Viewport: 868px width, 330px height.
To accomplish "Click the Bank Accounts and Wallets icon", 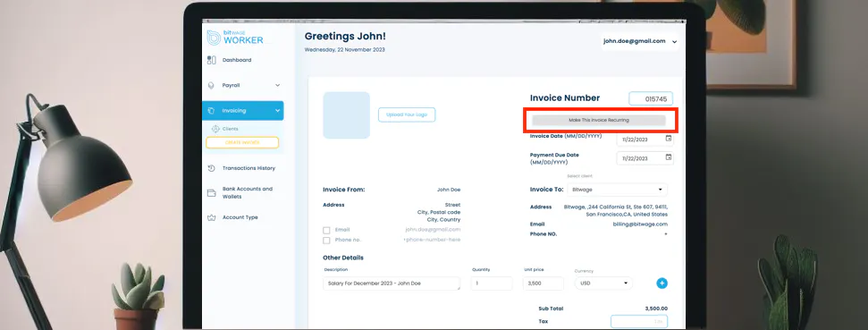I will pos(211,192).
